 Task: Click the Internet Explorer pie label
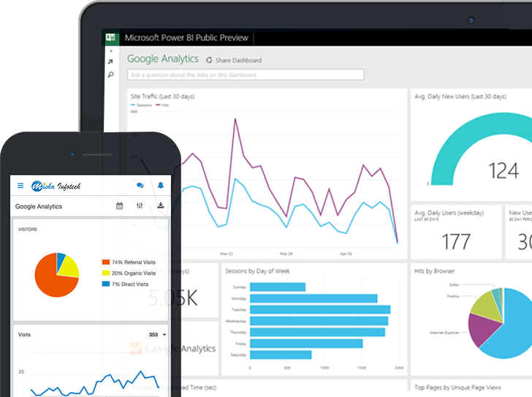point(444,333)
